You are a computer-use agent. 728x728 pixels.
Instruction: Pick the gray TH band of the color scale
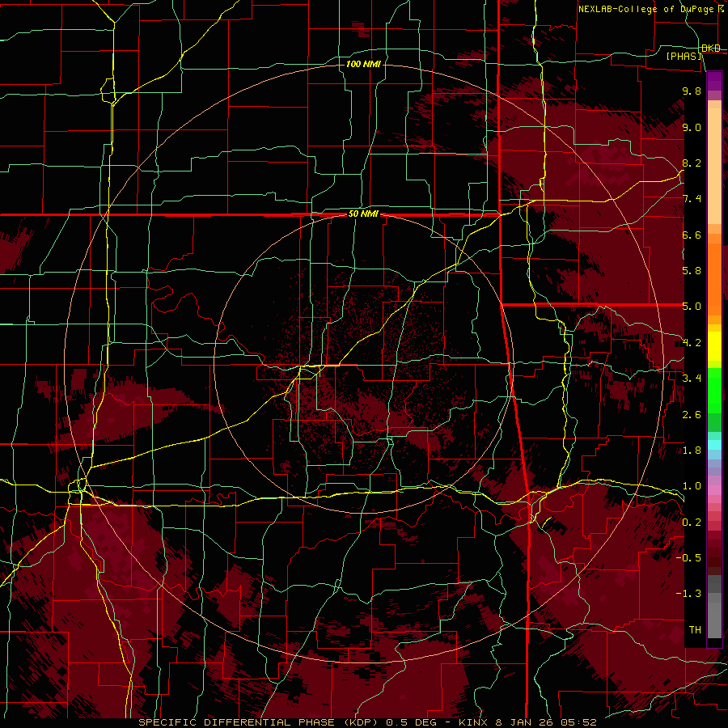pos(714,620)
